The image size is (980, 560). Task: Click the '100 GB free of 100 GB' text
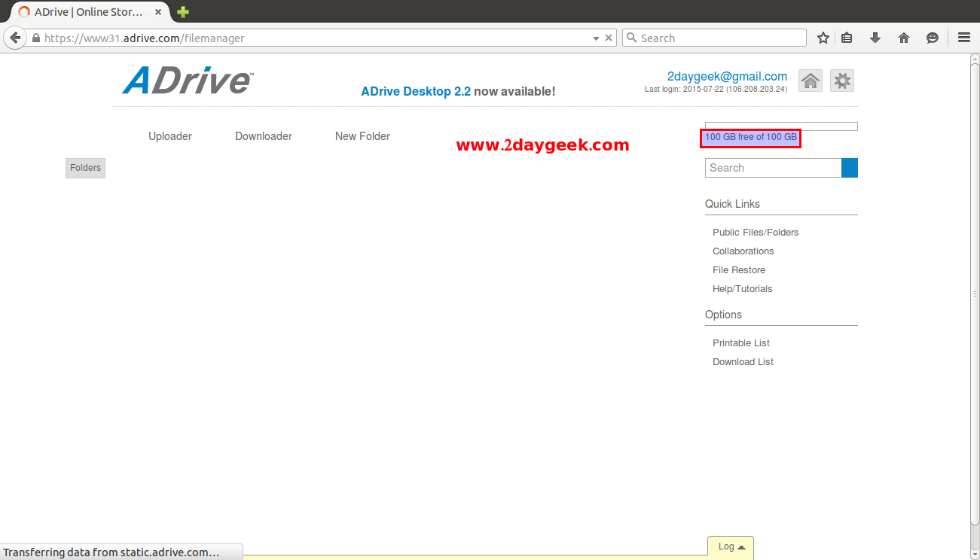tap(751, 137)
